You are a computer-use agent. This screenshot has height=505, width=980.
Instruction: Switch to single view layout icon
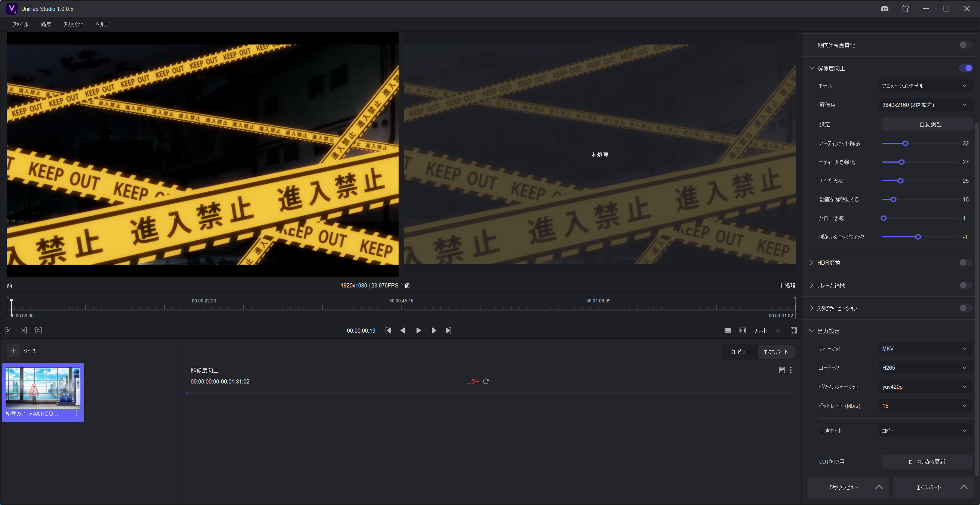(727, 330)
